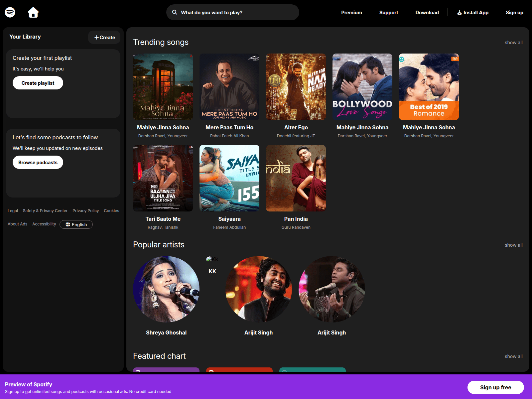Viewport: 532px width, 399px height.
Task: Click the 'Saiyaara' song title
Action: tap(229, 219)
